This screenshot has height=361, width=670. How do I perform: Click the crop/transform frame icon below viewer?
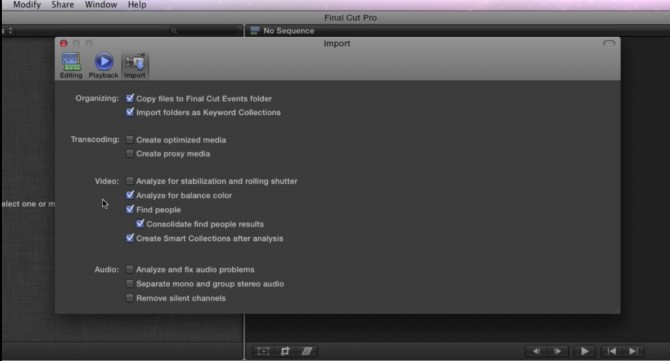tap(263, 351)
